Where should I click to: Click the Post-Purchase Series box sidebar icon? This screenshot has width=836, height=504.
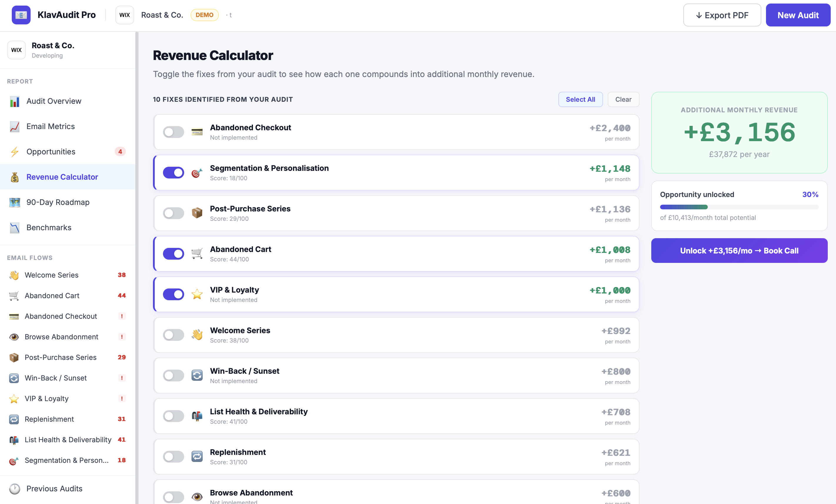pos(14,358)
